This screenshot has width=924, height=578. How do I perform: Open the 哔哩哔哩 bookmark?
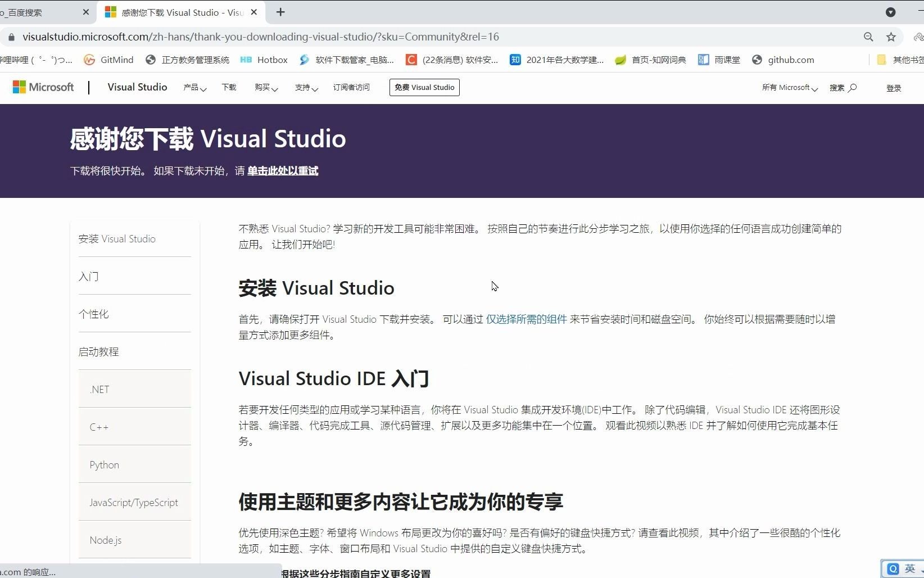point(36,60)
